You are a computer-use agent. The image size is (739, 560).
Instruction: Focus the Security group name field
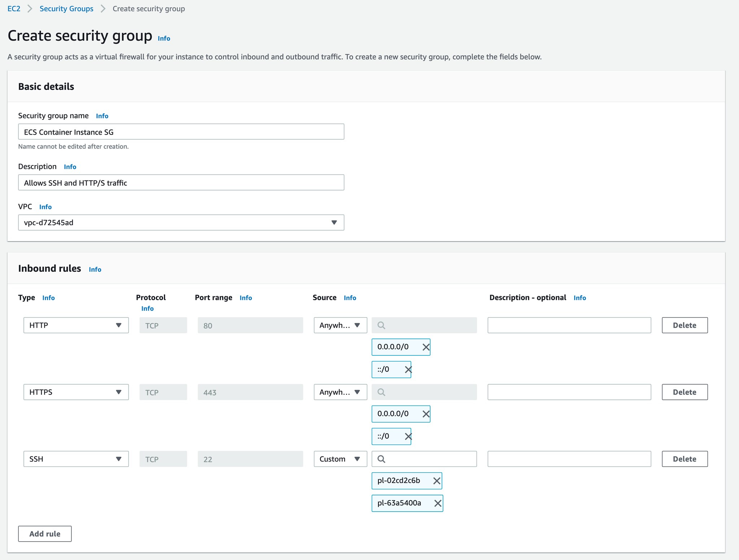click(x=181, y=132)
